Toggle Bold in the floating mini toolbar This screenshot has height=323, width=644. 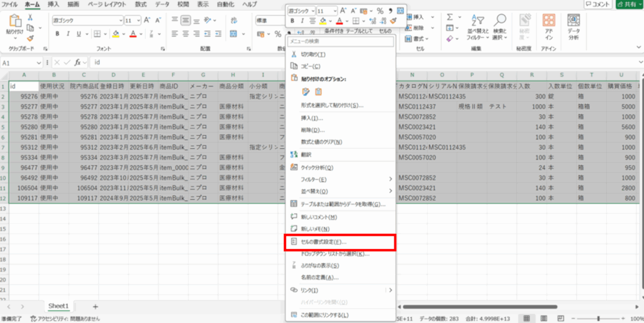pyautogui.click(x=292, y=21)
